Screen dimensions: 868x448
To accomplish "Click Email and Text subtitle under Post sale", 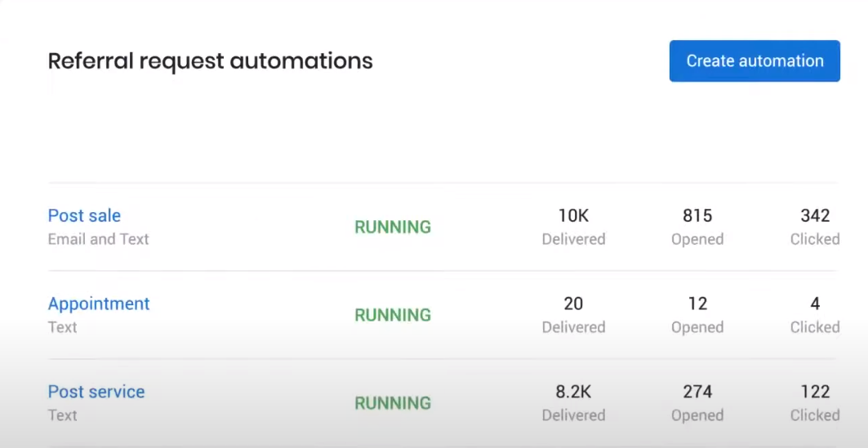I will point(98,239).
